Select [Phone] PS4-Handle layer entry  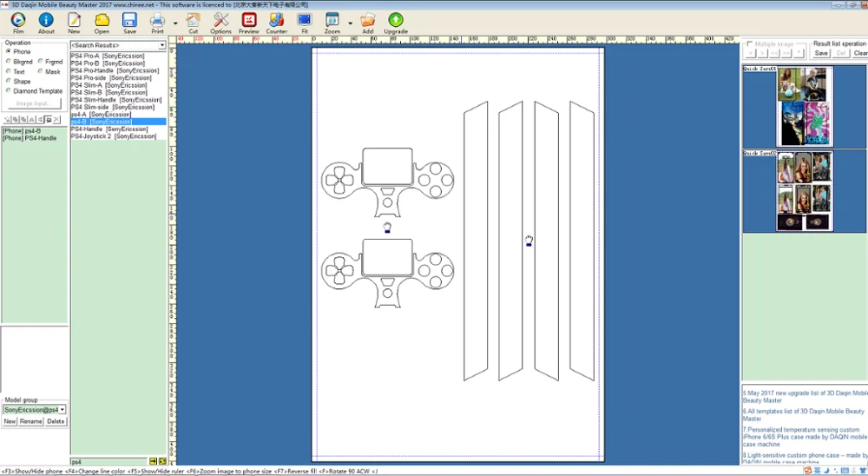(30, 138)
